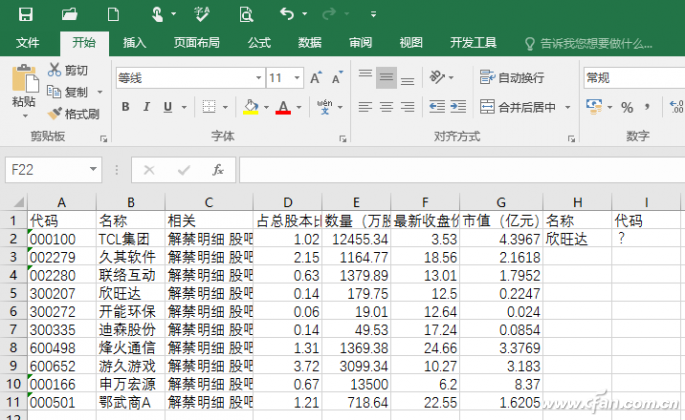The height and width of the screenshot is (420, 685).
Task: Create new blank document icon
Action: click(x=113, y=14)
